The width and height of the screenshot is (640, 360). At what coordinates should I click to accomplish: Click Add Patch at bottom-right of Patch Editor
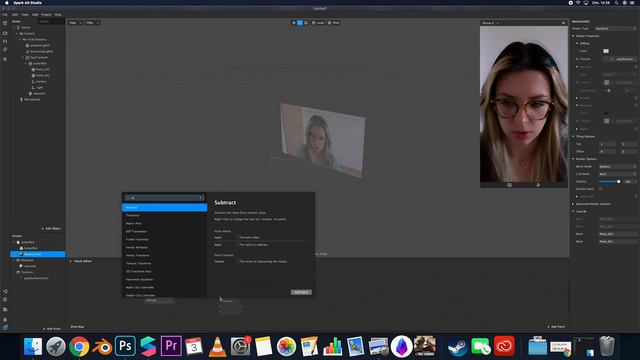tap(556, 327)
